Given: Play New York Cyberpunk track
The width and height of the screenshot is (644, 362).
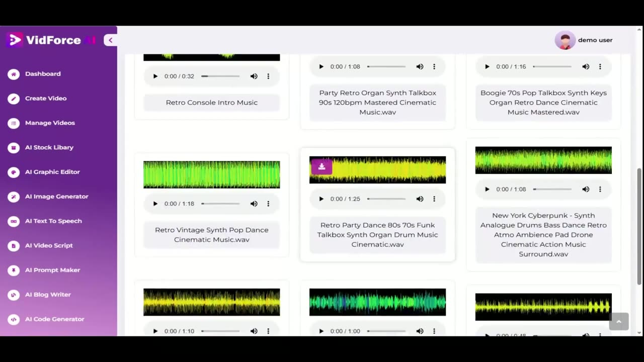Looking at the screenshot, I should pos(487,190).
